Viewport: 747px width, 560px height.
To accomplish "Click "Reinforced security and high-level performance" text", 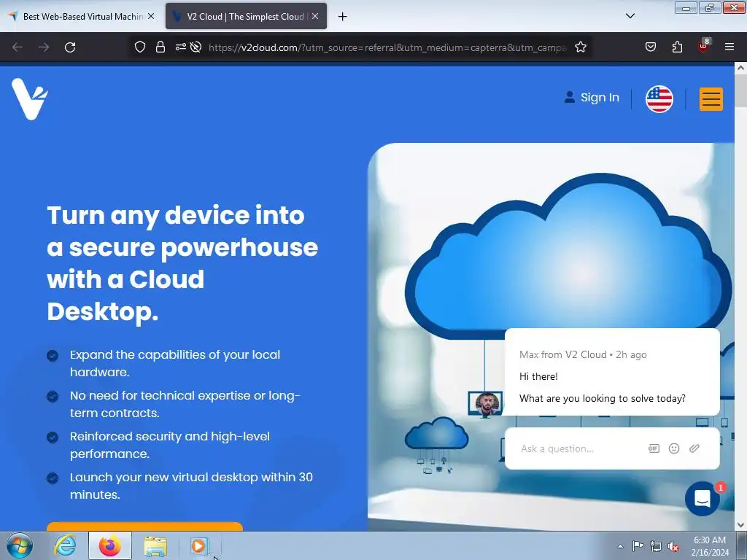I will pos(170,445).
